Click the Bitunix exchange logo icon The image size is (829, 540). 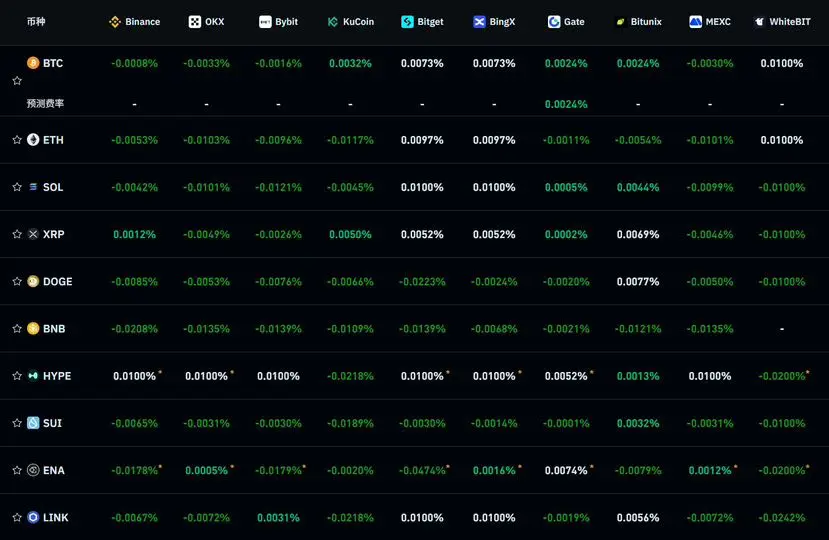click(x=620, y=22)
